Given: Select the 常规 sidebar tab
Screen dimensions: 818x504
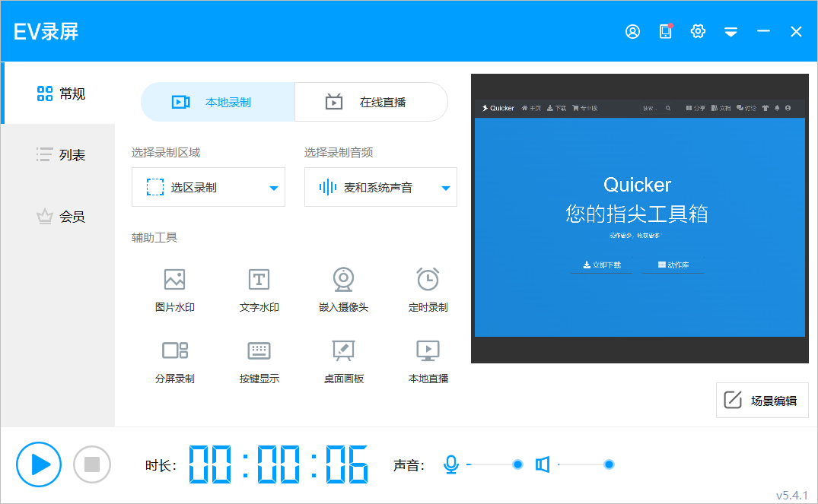Looking at the screenshot, I should click(x=58, y=94).
